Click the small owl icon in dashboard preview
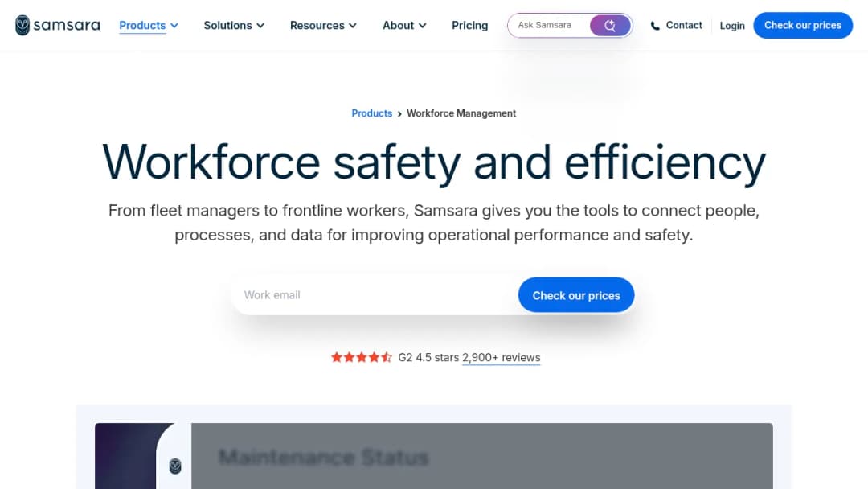Viewport: 868px width, 489px height. (x=175, y=466)
